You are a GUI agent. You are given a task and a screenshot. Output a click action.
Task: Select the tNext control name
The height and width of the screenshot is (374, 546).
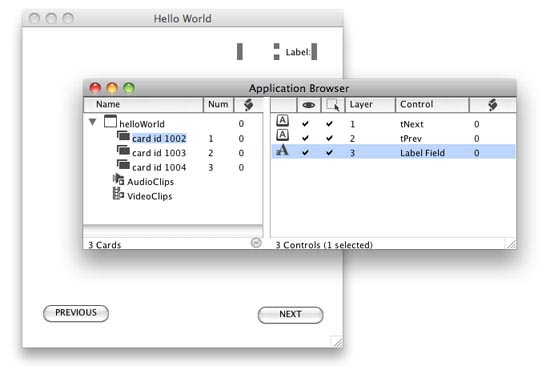pyautogui.click(x=412, y=124)
